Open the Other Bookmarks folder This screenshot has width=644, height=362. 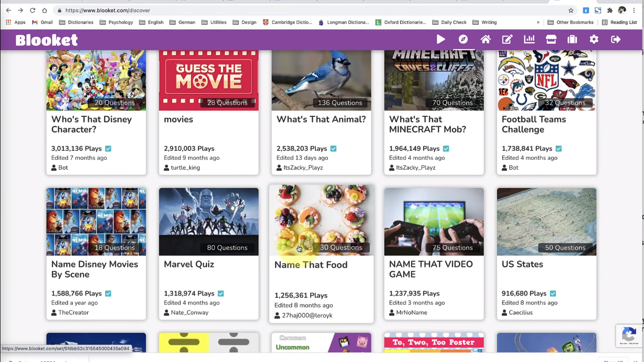(x=570, y=22)
